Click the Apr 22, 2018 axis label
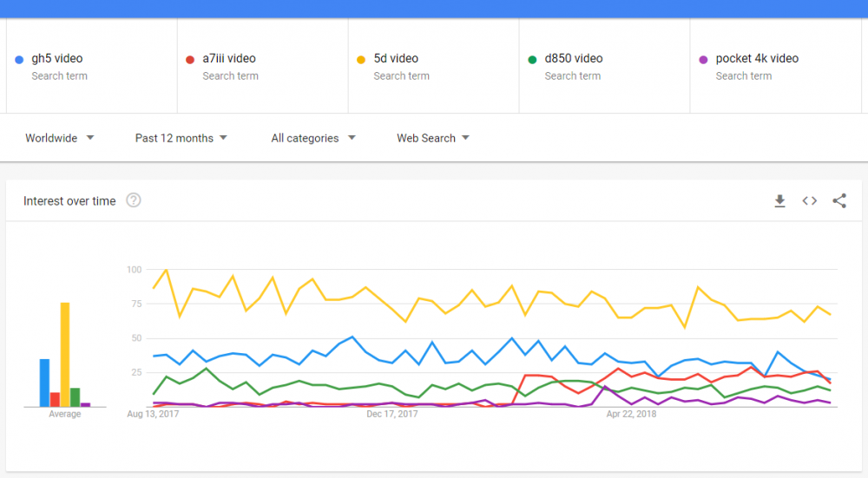 point(631,414)
